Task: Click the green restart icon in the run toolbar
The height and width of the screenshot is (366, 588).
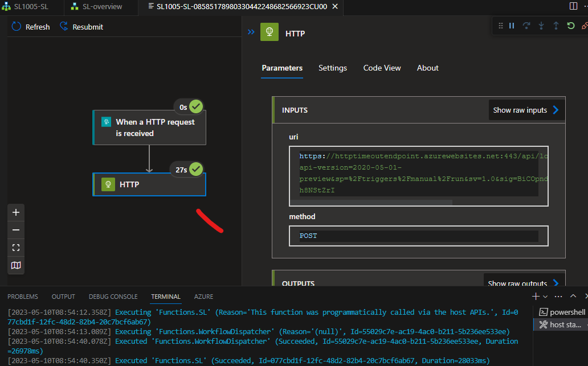Action: (570, 26)
